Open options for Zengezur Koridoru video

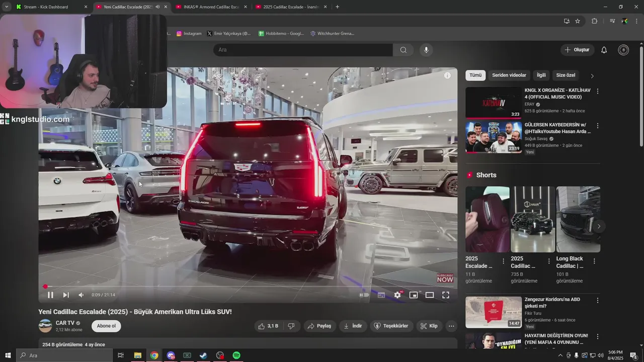(598, 301)
